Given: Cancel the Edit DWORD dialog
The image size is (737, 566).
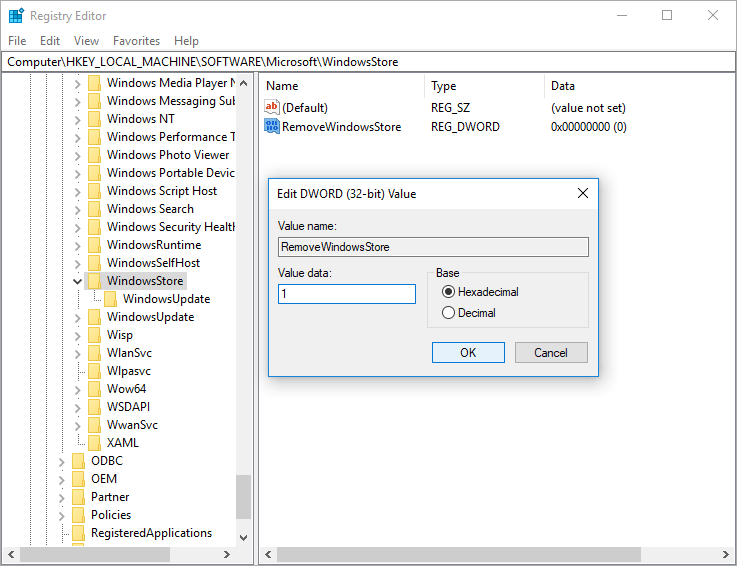Looking at the screenshot, I should pyautogui.click(x=551, y=352).
